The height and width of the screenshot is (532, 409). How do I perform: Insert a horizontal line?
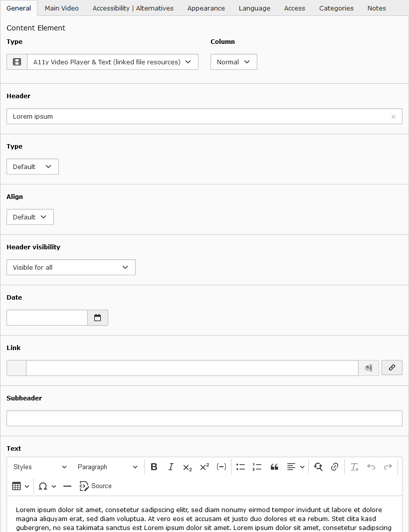click(67, 486)
